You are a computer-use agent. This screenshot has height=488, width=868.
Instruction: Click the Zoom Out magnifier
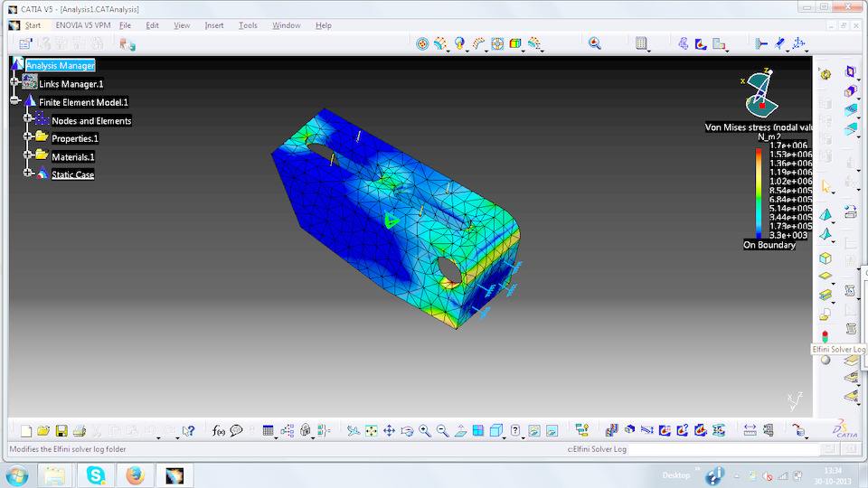click(x=442, y=430)
